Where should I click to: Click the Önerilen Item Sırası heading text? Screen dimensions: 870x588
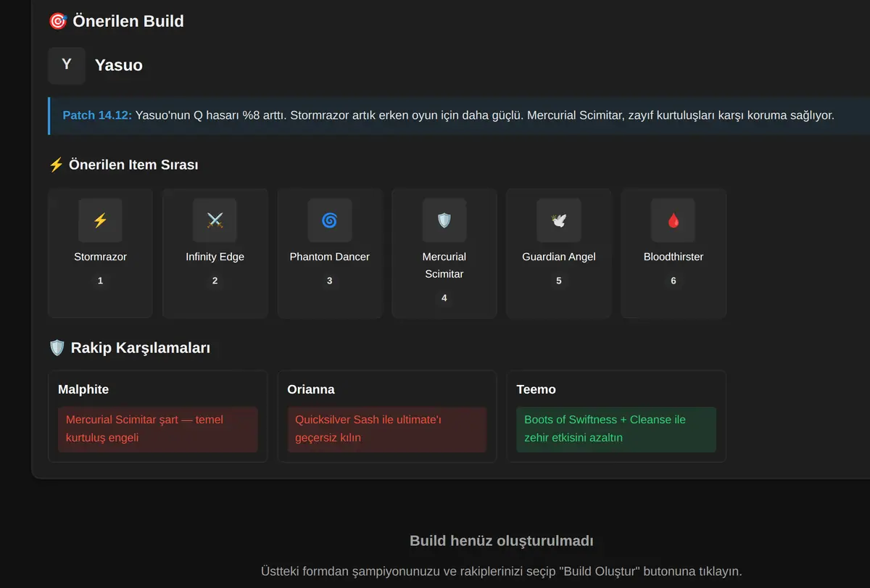coord(133,165)
